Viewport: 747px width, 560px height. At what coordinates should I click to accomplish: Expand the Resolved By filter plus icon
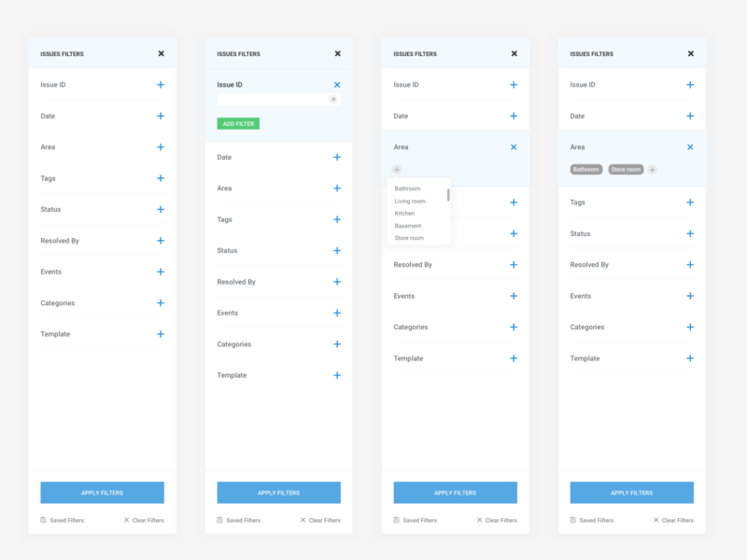click(x=161, y=240)
